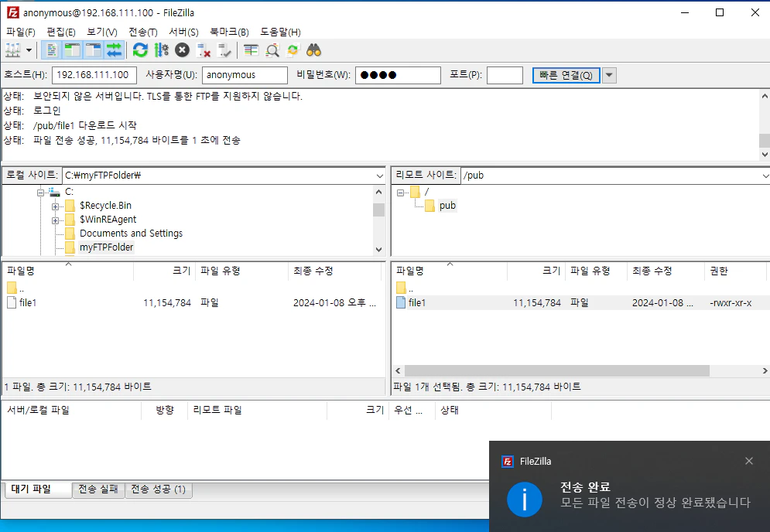Disconnect from the current server
This screenshot has height=532, width=770.
pos(203,50)
